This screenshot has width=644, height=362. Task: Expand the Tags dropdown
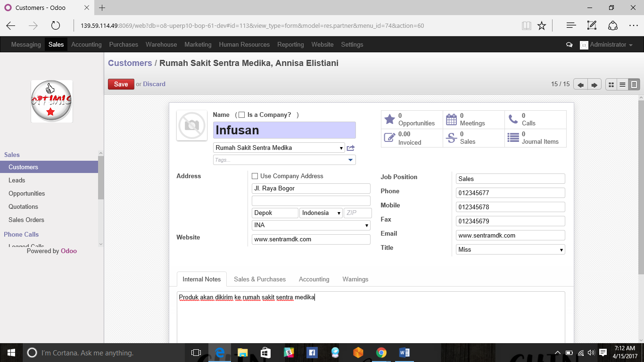click(350, 160)
